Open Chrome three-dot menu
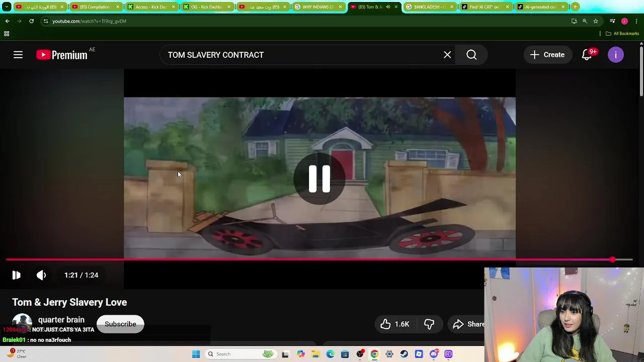 click(x=636, y=21)
